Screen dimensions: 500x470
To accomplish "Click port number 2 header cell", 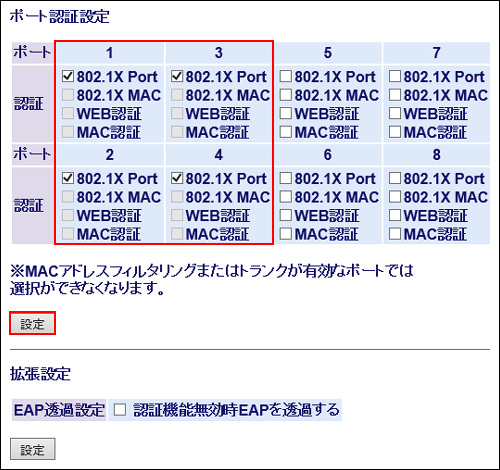I will (110, 155).
